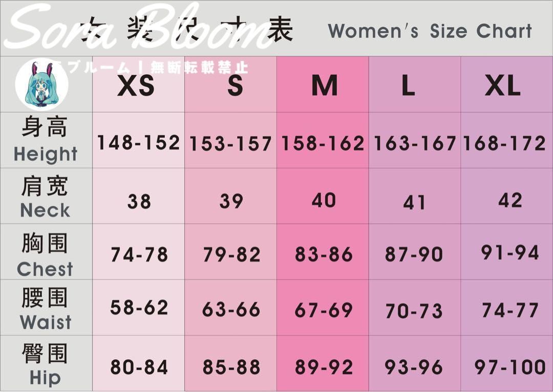Select the XL size column header
This screenshot has height=392, width=553.
tap(507, 84)
